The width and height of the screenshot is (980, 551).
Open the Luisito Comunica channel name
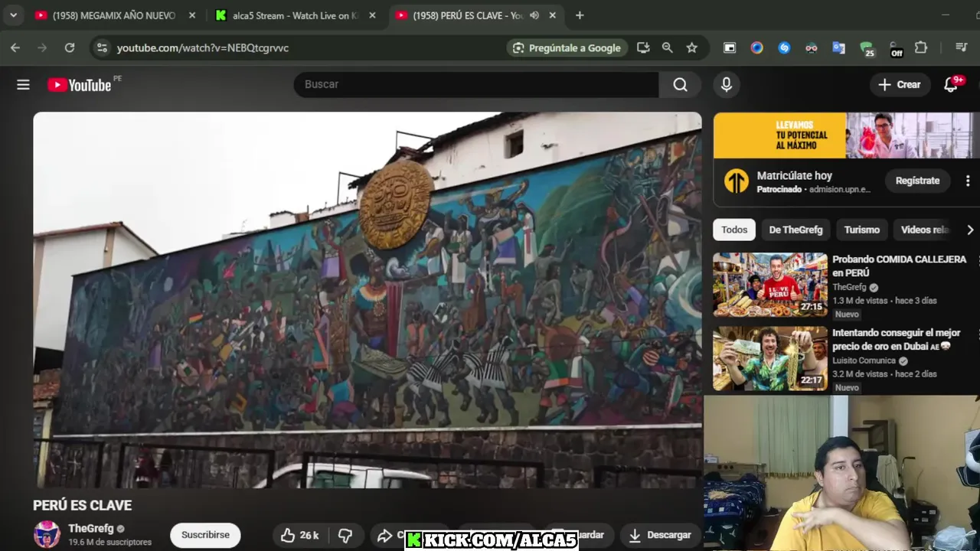click(x=864, y=360)
